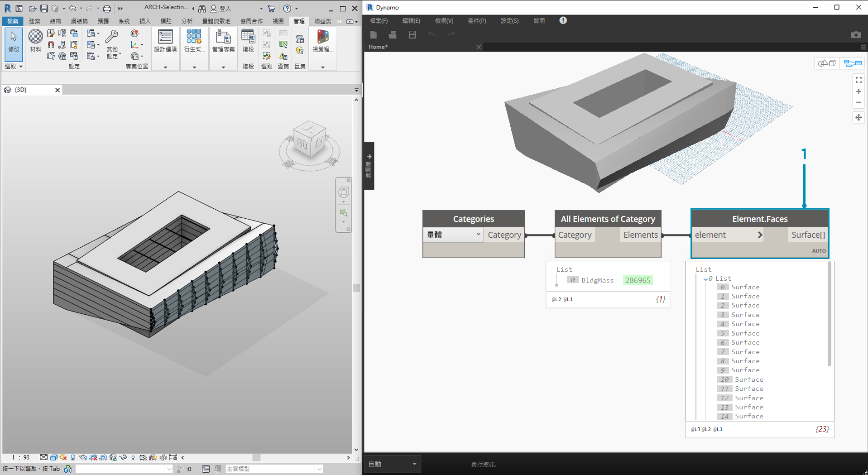Click the Snaps magnet icon in Settings panel
This screenshot has width=868, height=475.
pos(51,44)
